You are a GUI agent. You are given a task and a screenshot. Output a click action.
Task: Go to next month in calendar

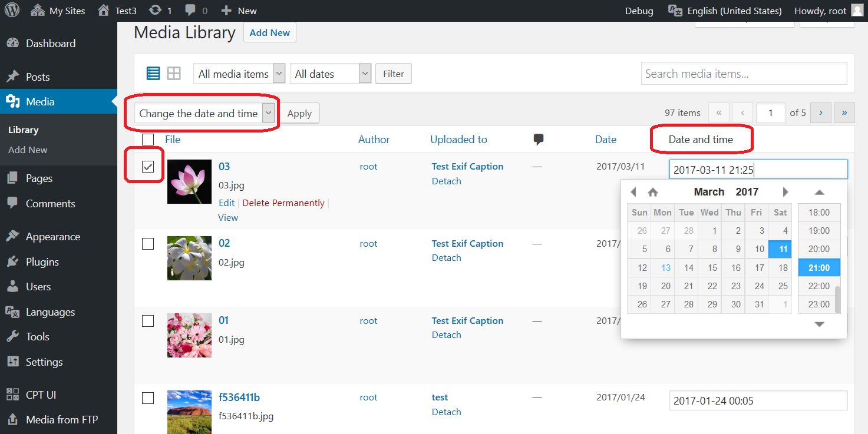click(785, 192)
